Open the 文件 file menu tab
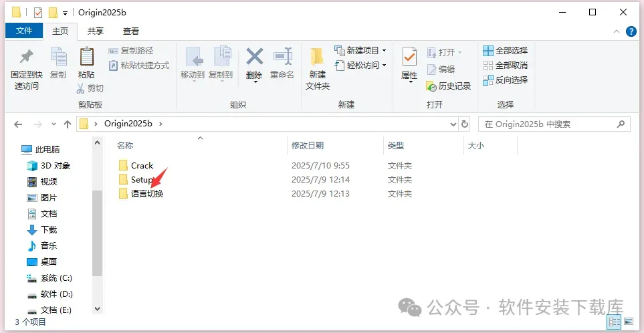The width and height of the screenshot is (644, 333). point(24,31)
